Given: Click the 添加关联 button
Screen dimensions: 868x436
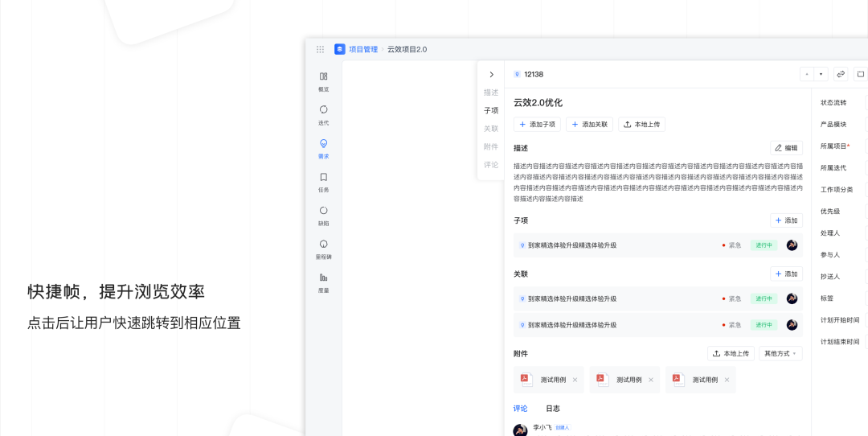Looking at the screenshot, I should point(590,125).
